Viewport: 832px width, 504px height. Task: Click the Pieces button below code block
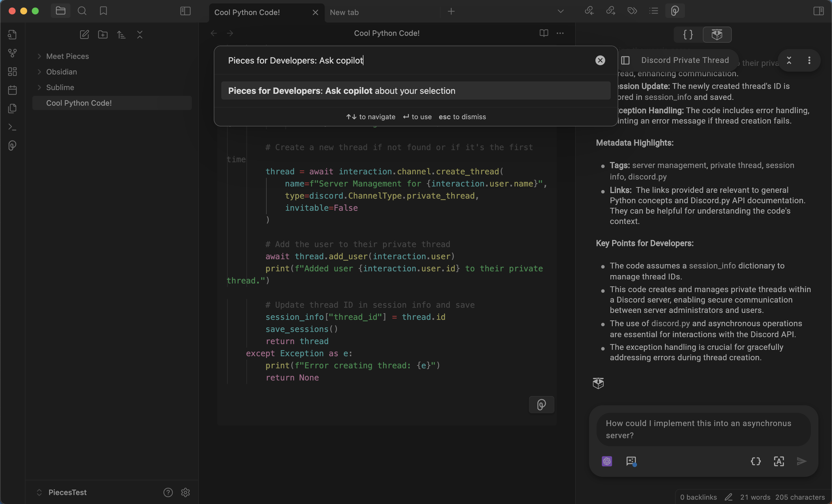point(541,404)
